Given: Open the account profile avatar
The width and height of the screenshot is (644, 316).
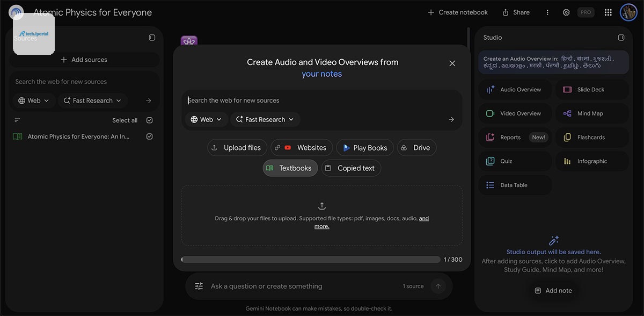Looking at the screenshot, I should click(628, 12).
